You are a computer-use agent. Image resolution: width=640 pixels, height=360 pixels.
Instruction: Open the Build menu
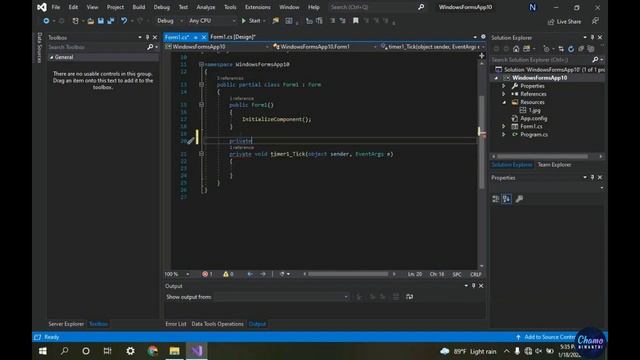point(139,7)
